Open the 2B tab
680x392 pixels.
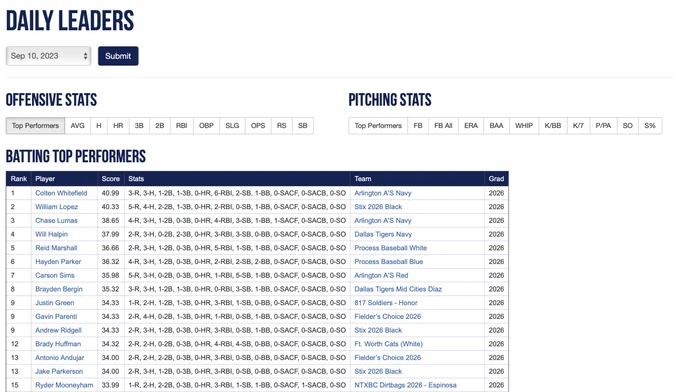click(x=160, y=126)
